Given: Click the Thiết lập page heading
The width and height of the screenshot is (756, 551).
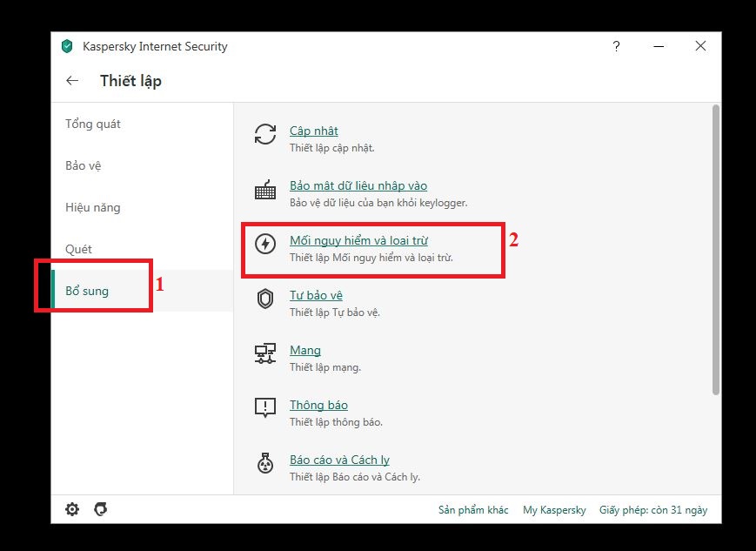Looking at the screenshot, I should pos(130,81).
